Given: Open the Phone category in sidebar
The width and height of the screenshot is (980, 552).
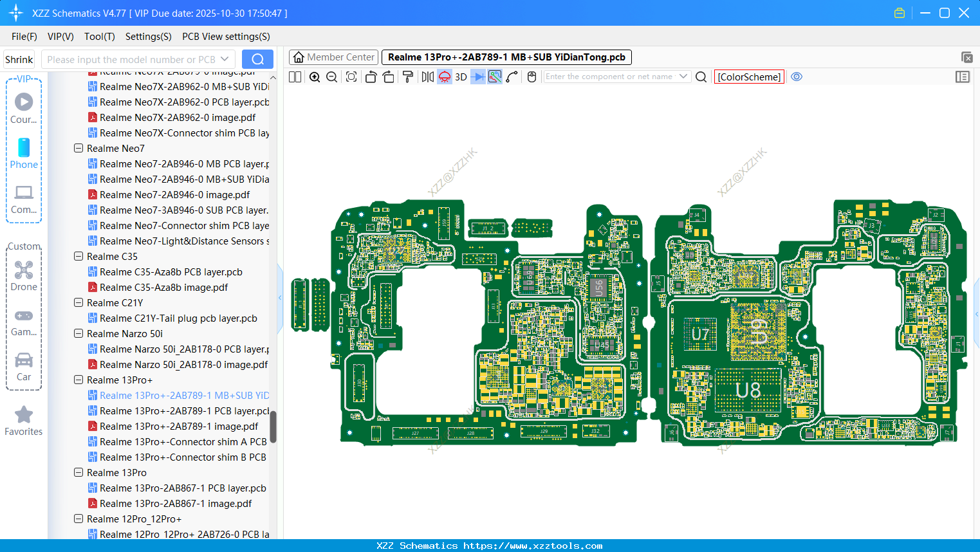Looking at the screenshot, I should pyautogui.click(x=24, y=154).
